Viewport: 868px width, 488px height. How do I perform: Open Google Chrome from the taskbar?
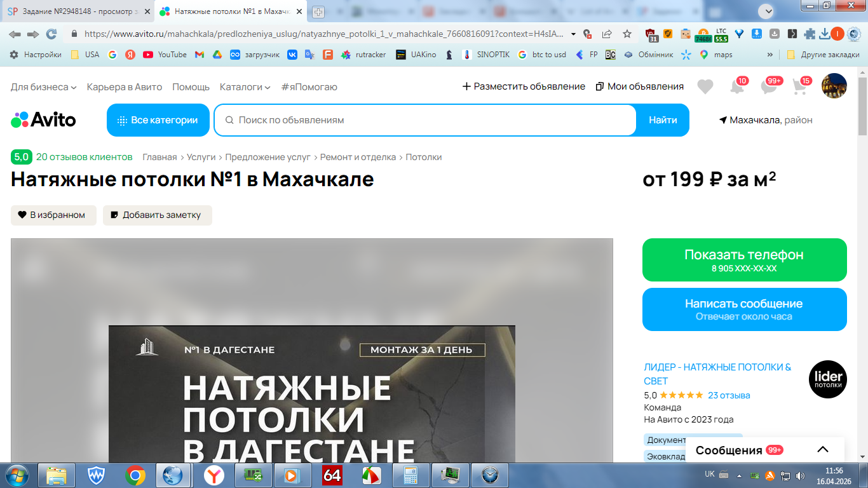pyautogui.click(x=135, y=475)
